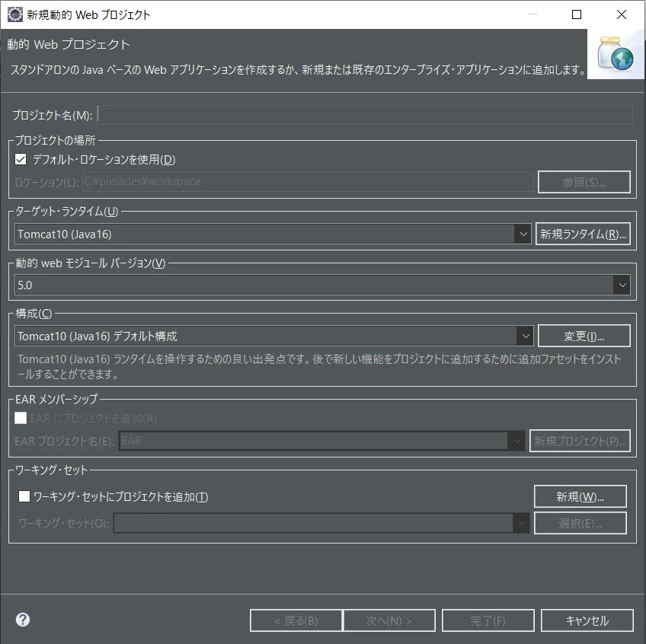Open the 動的 web モジュール バージョン dropdown showing 5.0
The image size is (646, 644).
pos(322,285)
